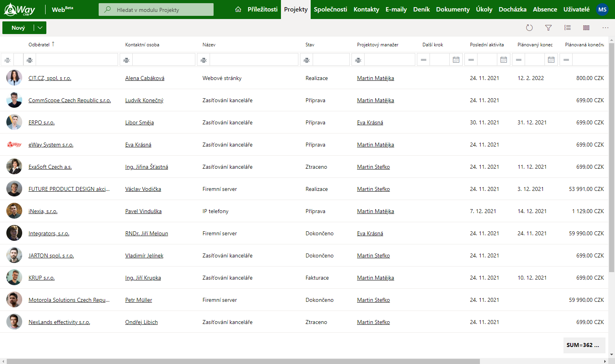Sort by the Poslední aktivita column header
This screenshot has height=364, width=615.
(x=487, y=45)
